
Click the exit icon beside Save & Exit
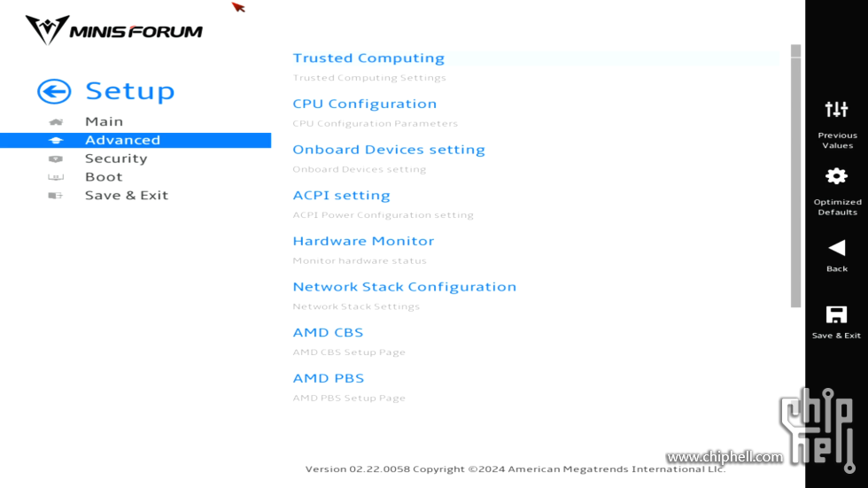click(x=55, y=196)
